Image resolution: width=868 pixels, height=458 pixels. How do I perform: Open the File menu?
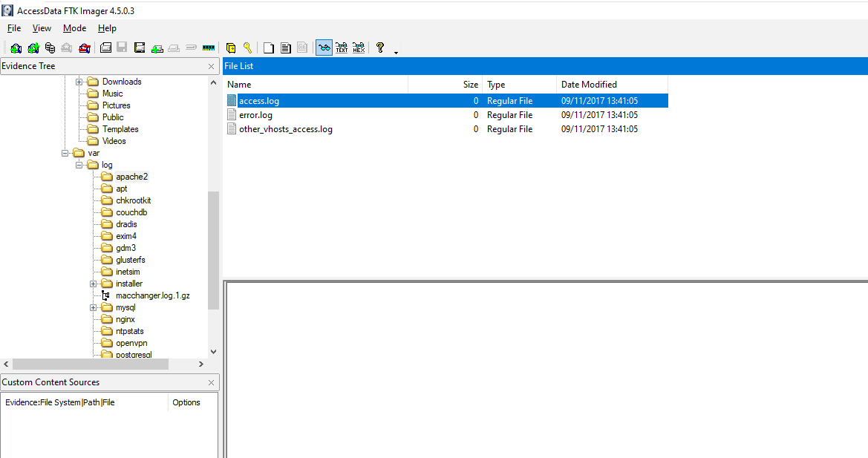pyautogui.click(x=14, y=28)
